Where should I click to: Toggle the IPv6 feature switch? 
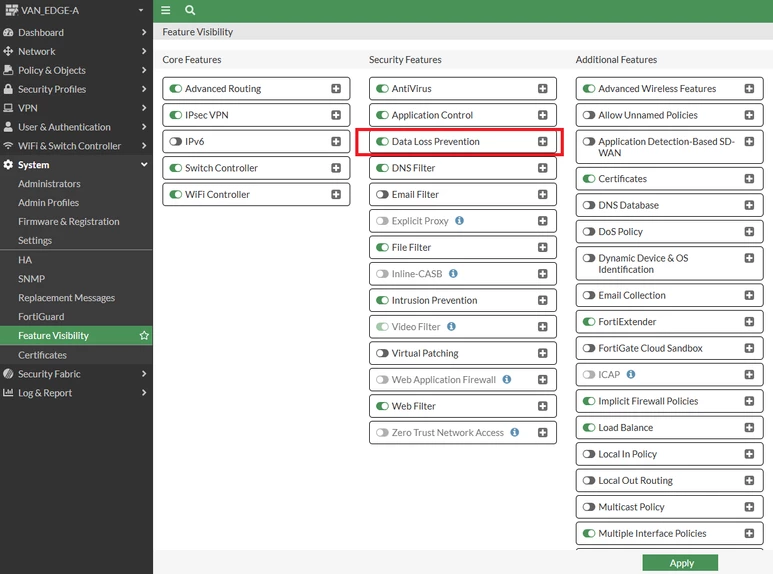(176, 142)
